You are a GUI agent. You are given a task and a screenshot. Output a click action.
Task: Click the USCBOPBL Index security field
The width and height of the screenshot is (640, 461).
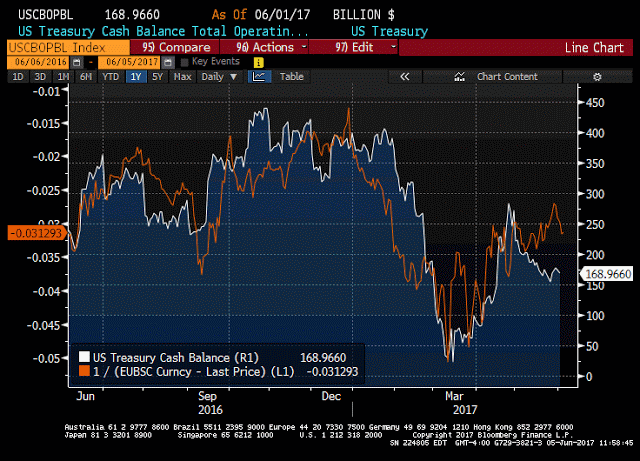pyautogui.click(x=68, y=47)
